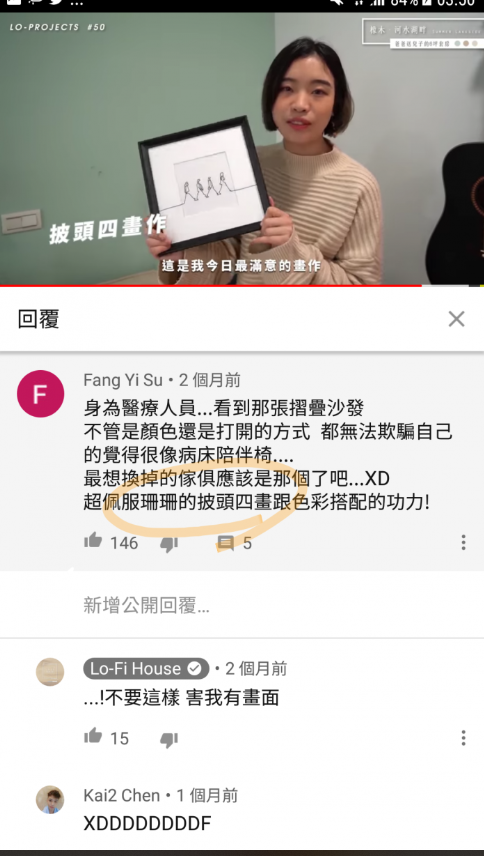Open Fang Yi Su's commenter name
Image resolution: width=484 pixels, height=856 pixels.
pos(123,380)
